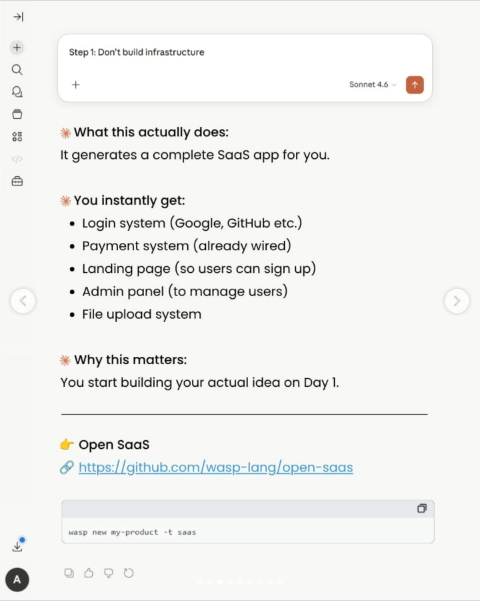Open chats list icon in sidebar

[x=17, y=92]
